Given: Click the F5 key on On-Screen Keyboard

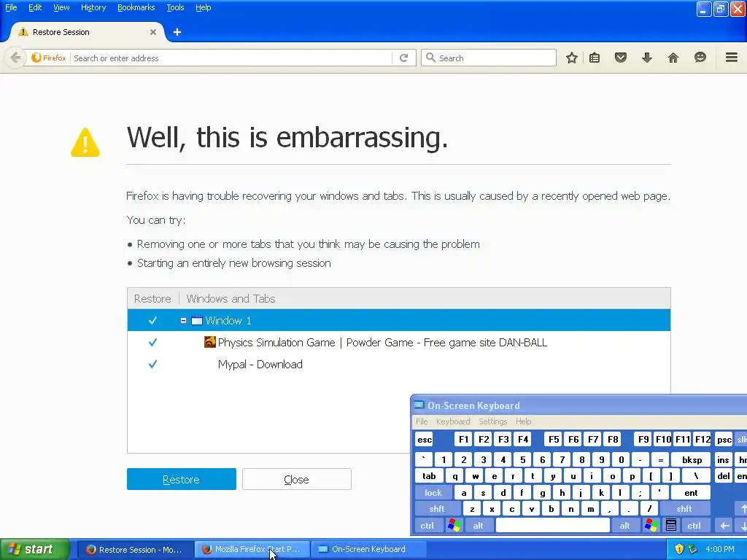Looking at the screenshot, I should pos(554,440).
